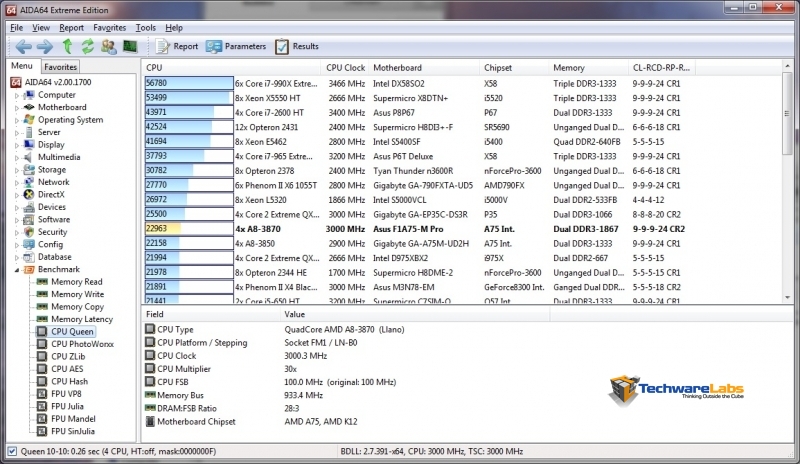The image size is (800, 464).
Task: Open the FPU Mandel benchmark
Action: coord(73,419)
